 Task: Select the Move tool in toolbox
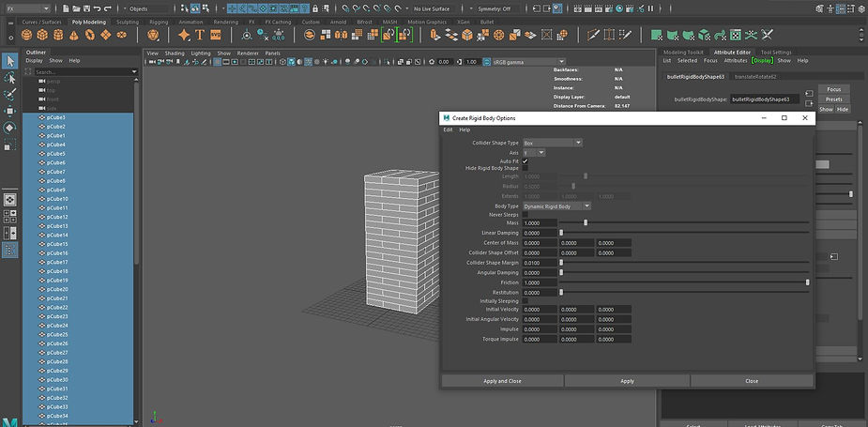[x=10, y=112]
